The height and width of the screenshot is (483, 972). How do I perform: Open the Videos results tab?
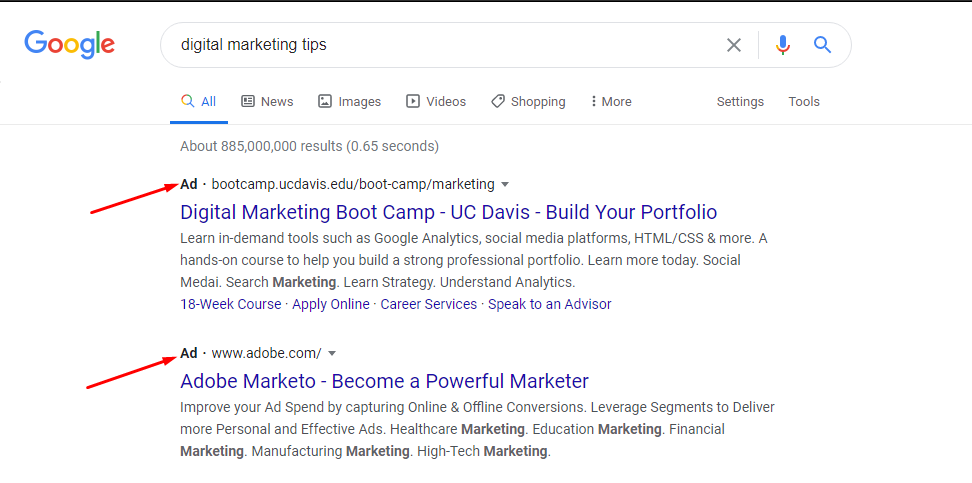[x=436, y=101]
